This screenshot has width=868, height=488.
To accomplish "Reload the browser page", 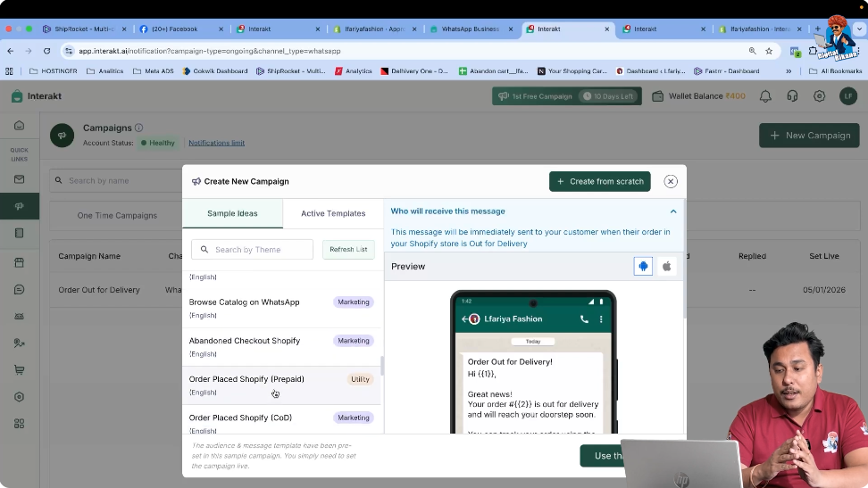I will pyautogui.click(x=47, y=51).
